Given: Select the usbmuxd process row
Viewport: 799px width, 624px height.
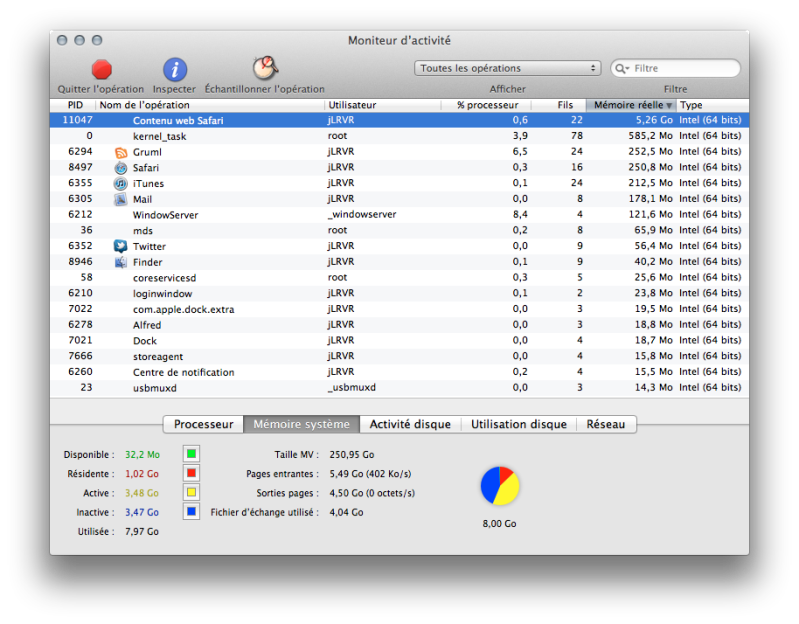Looking at the screenshot, I should 400,388.
